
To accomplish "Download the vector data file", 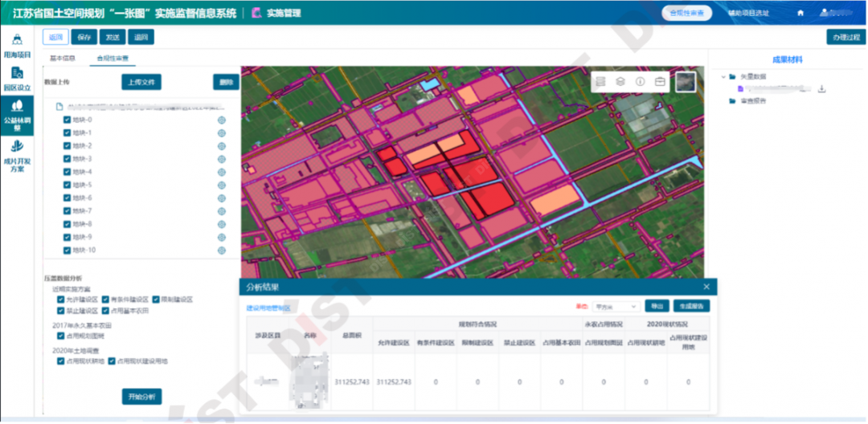I will click(x=821, y=89).
